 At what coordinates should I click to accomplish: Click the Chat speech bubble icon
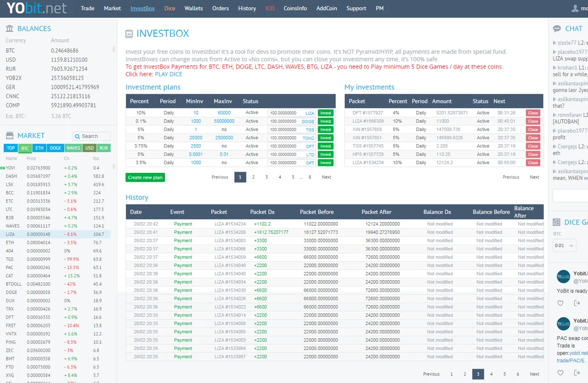[557, 29]
